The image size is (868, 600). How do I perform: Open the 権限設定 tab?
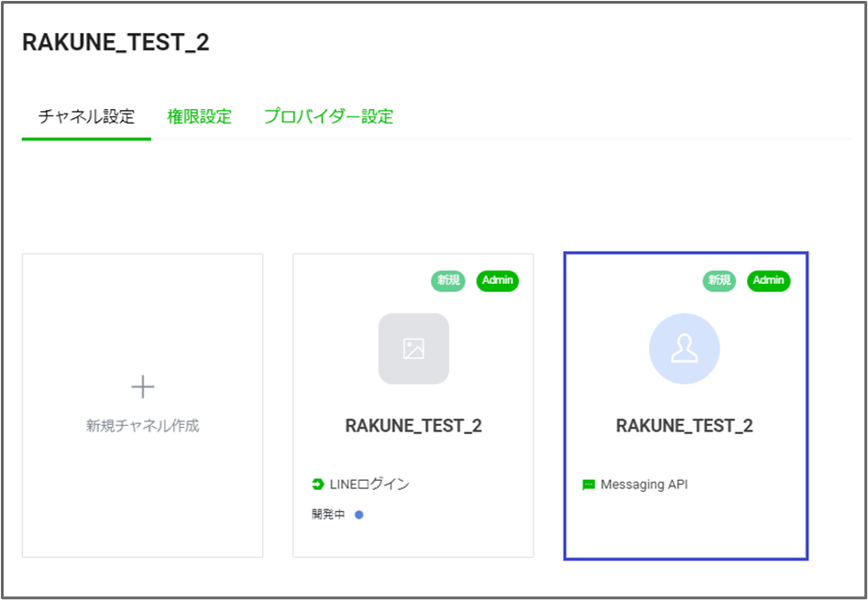tap(199, 117)
